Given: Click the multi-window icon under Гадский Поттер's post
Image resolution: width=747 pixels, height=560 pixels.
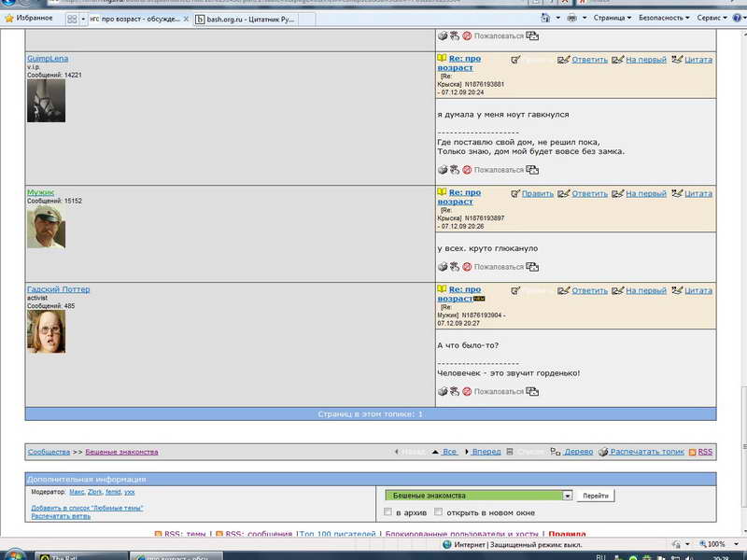Looking at the screenshot, I should pyautogui.click(x=532, y=392).
